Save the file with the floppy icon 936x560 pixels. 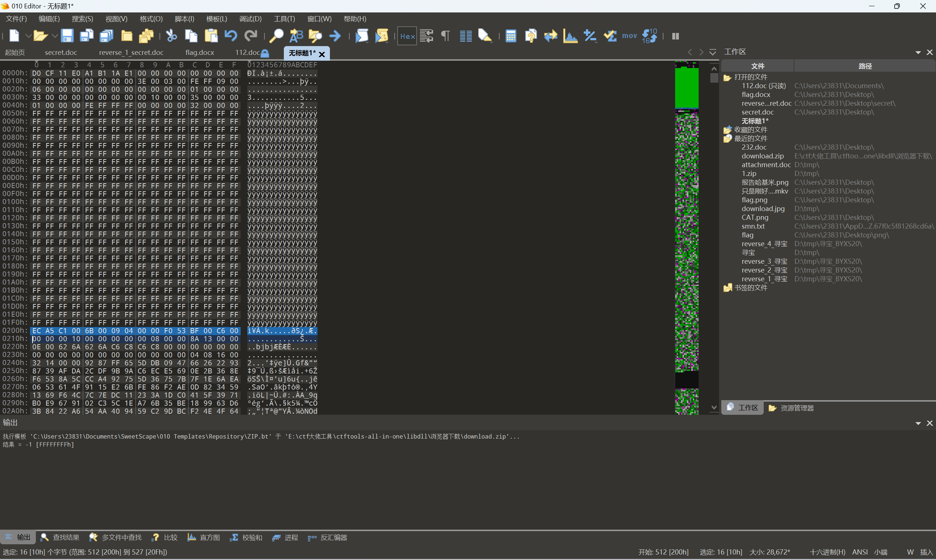click(x=67, y=36)
